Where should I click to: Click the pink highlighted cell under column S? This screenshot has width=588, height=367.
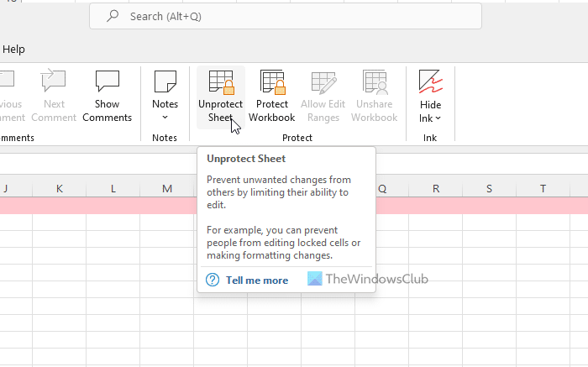click(x=490, y=206)
